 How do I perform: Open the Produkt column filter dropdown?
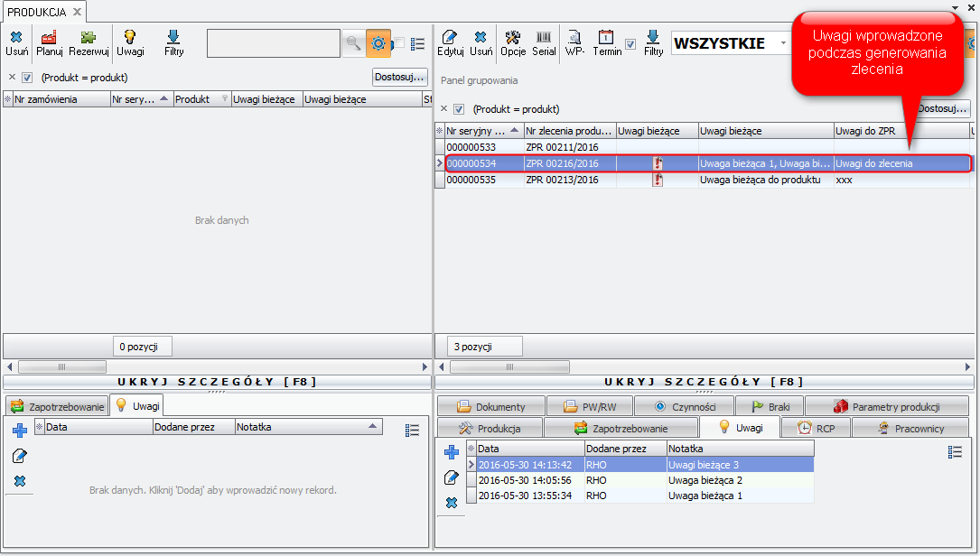point(224,99)
